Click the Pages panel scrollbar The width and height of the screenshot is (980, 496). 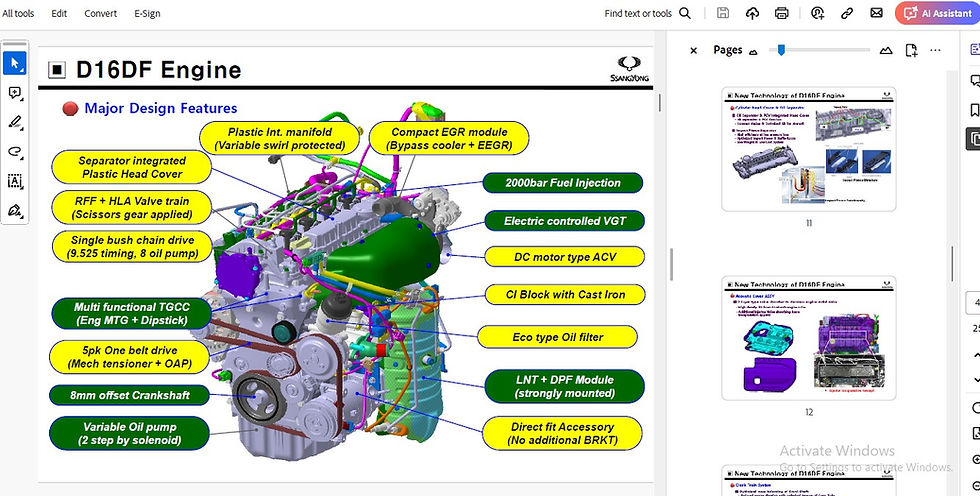[x=952, y=264]
